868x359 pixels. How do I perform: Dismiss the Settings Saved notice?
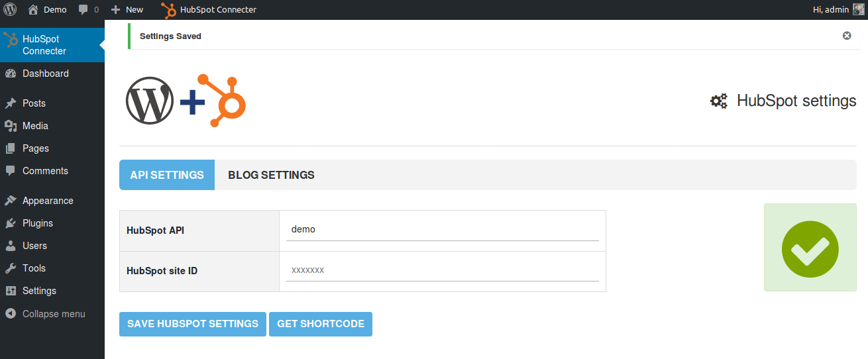tap(847, 36)
